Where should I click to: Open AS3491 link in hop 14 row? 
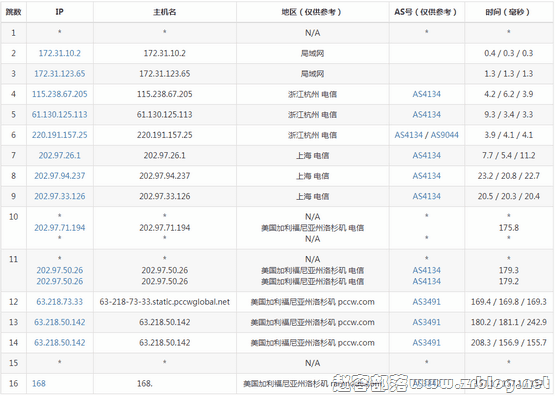[x=427, y=343]
